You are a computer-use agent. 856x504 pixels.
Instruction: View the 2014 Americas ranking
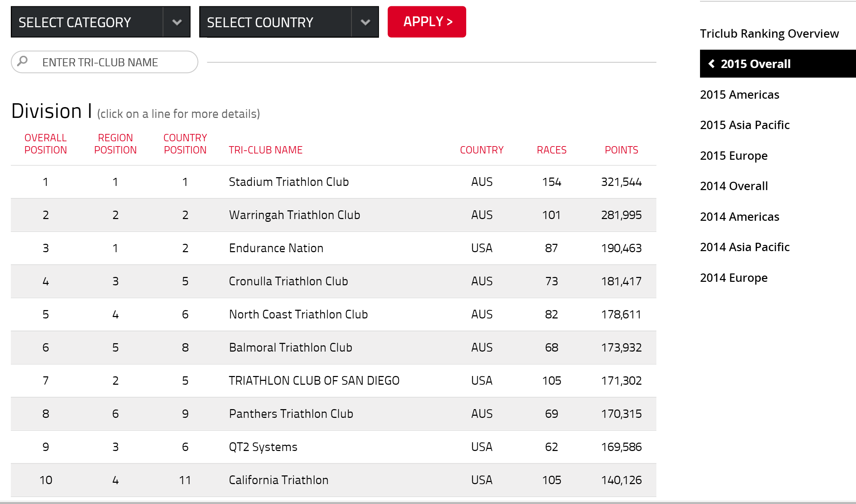tap(739, 217)
